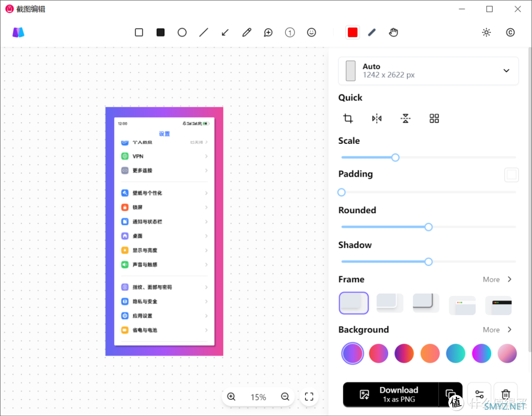Delete the current image with trash
Image resolution: width=532 pixels, height=416 pixels.
(x=506, y=395)
